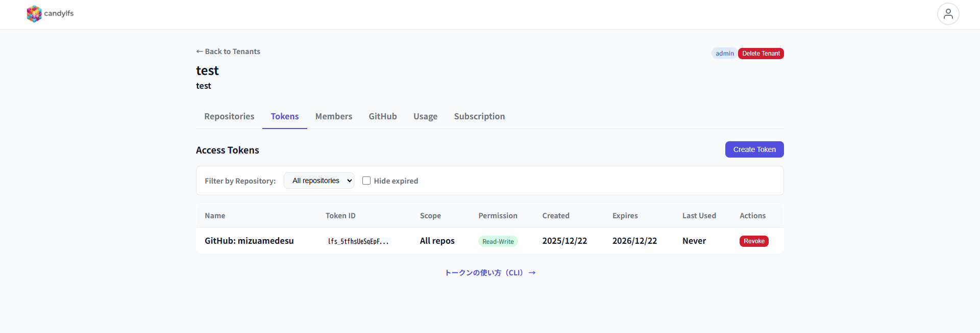Go back to Tenants list
Screen dimensions: 980x333
228,52
